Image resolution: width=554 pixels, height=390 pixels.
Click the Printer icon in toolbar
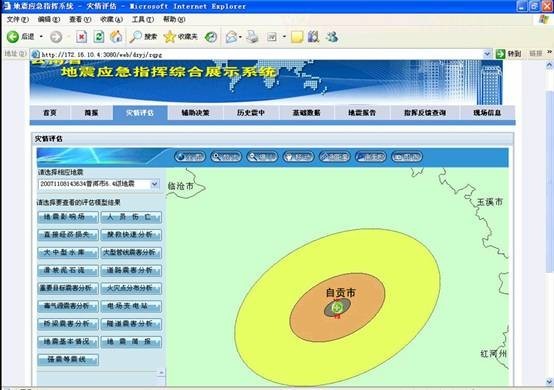[x=252, y=37]
